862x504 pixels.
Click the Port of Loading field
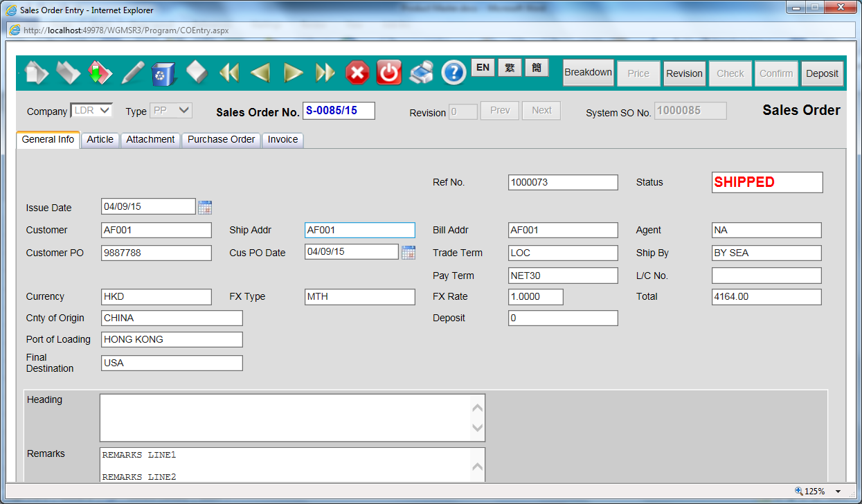pos(172,339)
